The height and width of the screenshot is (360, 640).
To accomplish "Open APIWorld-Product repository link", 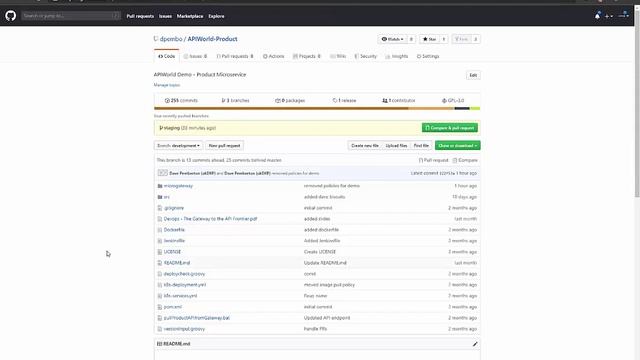I will tap(212, 39).
